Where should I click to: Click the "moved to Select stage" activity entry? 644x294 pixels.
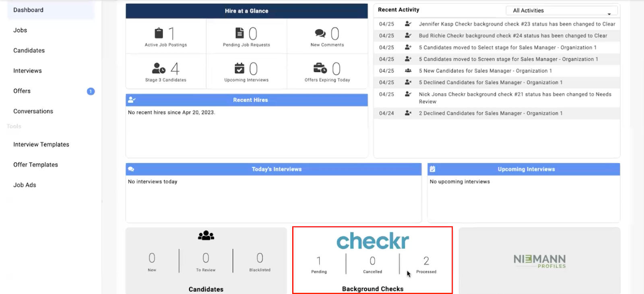pos(497,47)
